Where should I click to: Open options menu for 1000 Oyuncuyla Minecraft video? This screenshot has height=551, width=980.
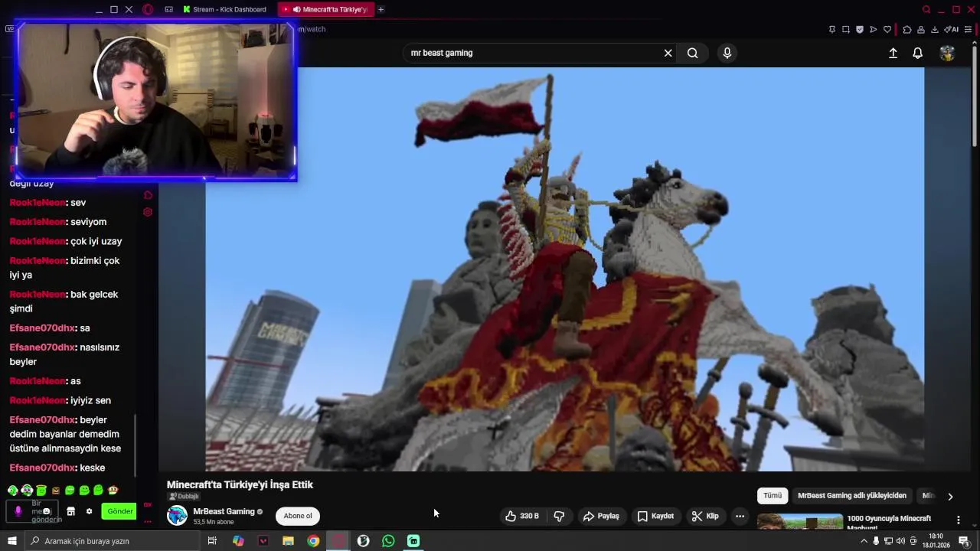point(958,520)
